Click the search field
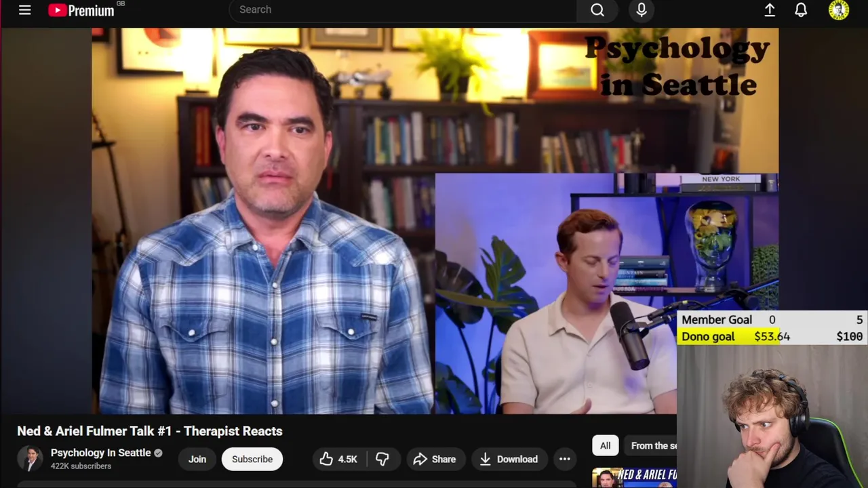Image resolution: width=868 pixels, height=488 pixels. [403, 9]
